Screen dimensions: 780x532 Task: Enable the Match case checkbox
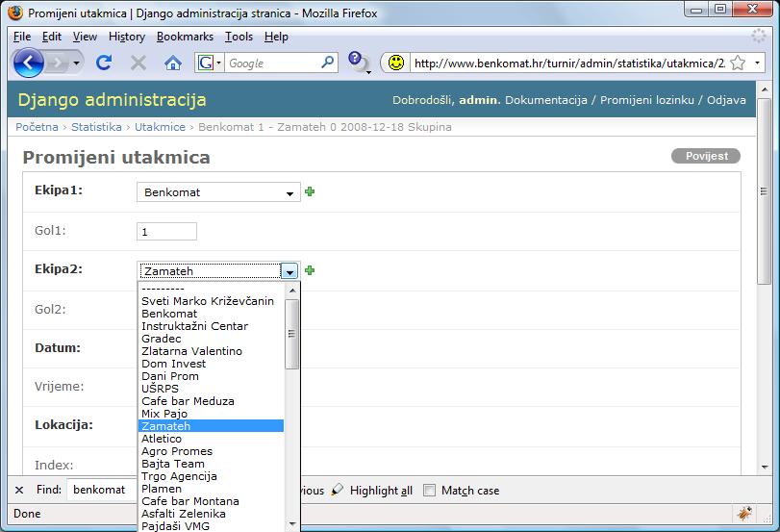[x=429, y=491]
